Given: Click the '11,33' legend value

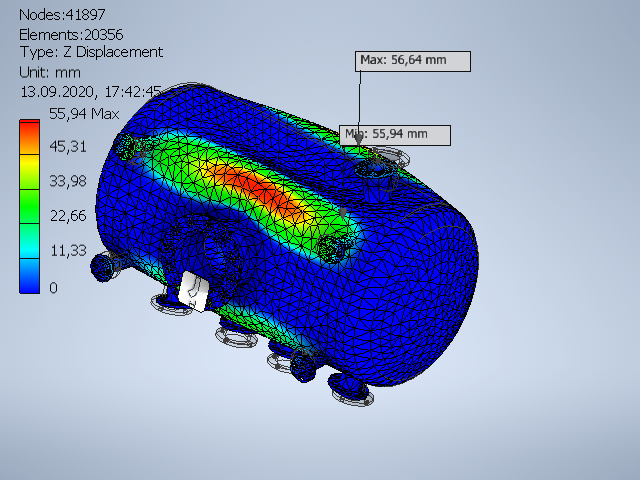Looking at the screenshot, I should pyautogui.click(x=68, y=250).
